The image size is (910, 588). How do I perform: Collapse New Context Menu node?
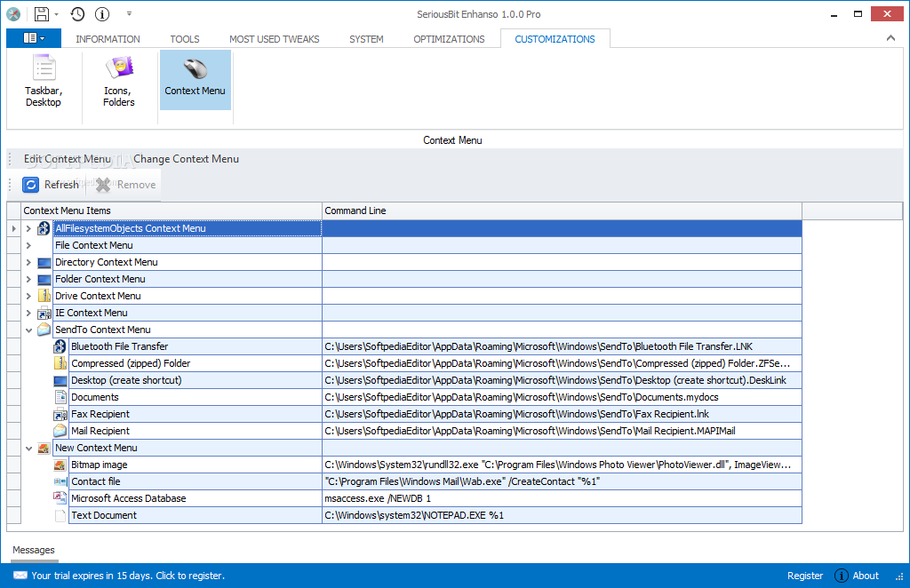tap(28, 449)
